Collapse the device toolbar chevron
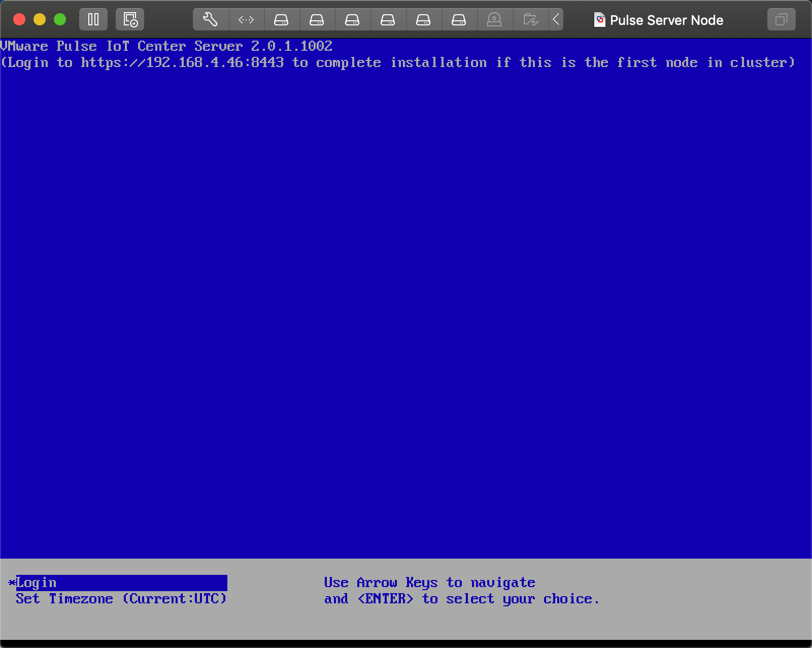Image resolution: width=812 pixels, height=648 pixels. point(556,20)
